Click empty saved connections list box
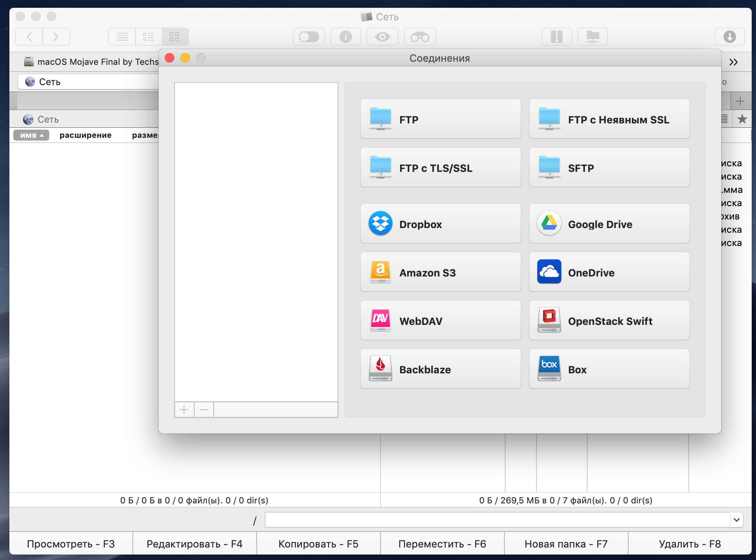The width and height of the screenshot is (756, 560). (256, 242)
